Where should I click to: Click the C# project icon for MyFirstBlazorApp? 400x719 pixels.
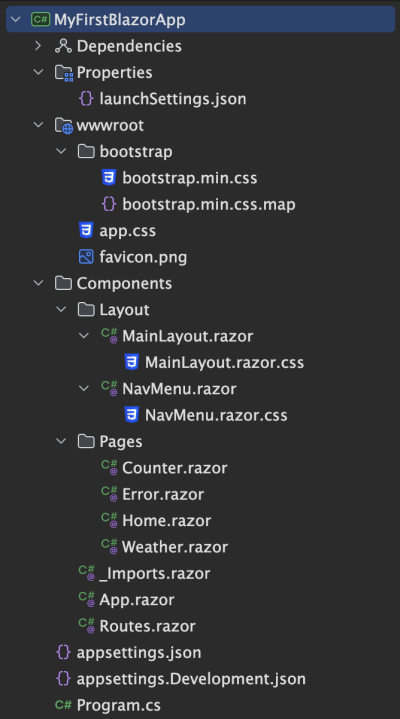(x=40, y=20)
